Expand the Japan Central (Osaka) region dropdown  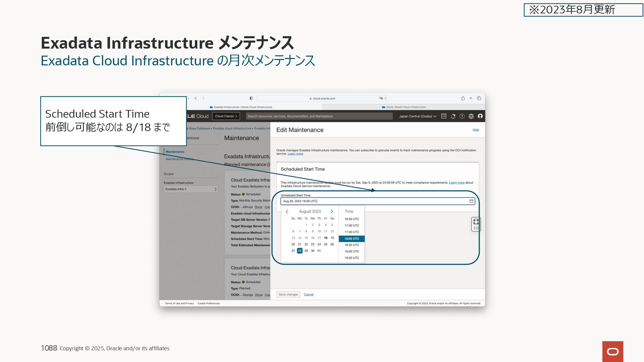(418, 116)
